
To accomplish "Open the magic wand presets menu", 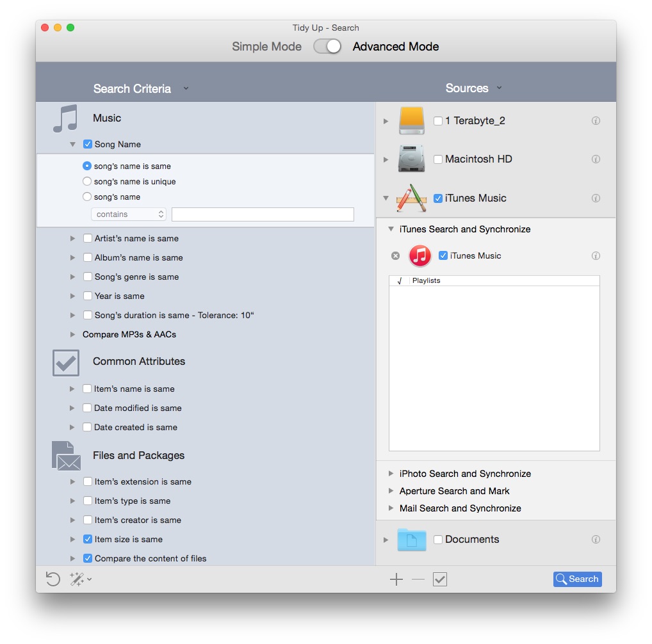I will (80, 579).
